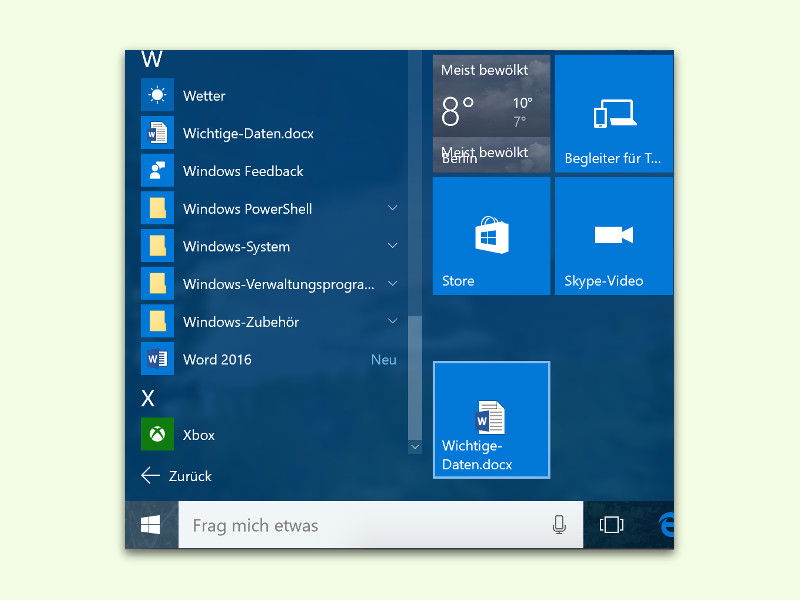Click the letter 'X' section header
Screen dimensions: 800x600
tap(148, 398)
